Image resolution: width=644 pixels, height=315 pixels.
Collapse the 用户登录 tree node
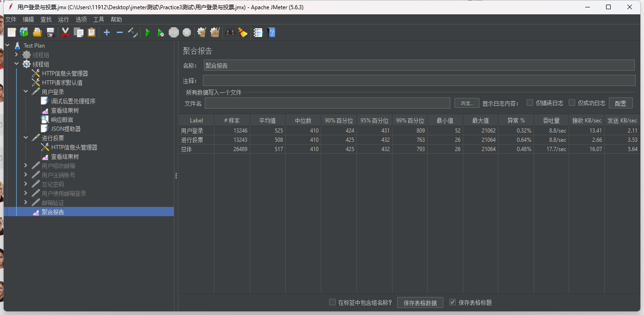(26, 92)
